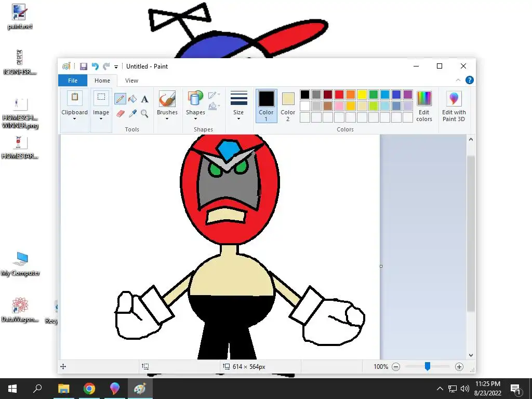Image resolution: width=532 pixels, height=399 pixels.
Task: Click the network icon in tray
Action: [453, 389]
